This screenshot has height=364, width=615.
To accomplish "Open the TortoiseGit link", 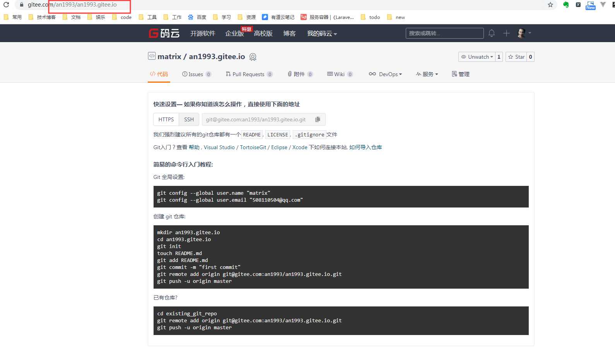I will (x=253, y=147).
